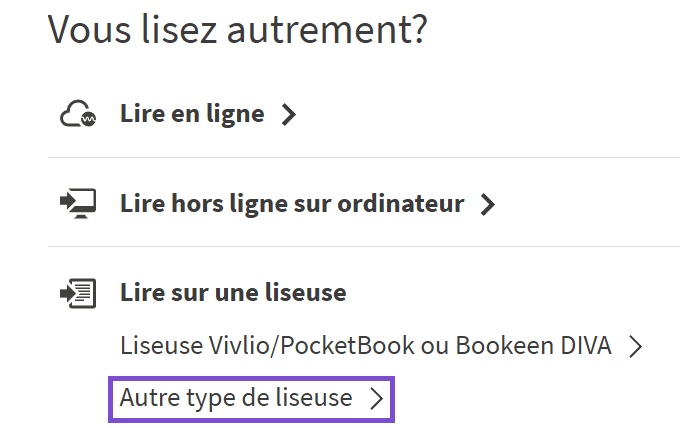The height and width of the screenshot is (428, 680).
Task: Click the arrow next to Autre type de liseuse
Action: (376, 398)
